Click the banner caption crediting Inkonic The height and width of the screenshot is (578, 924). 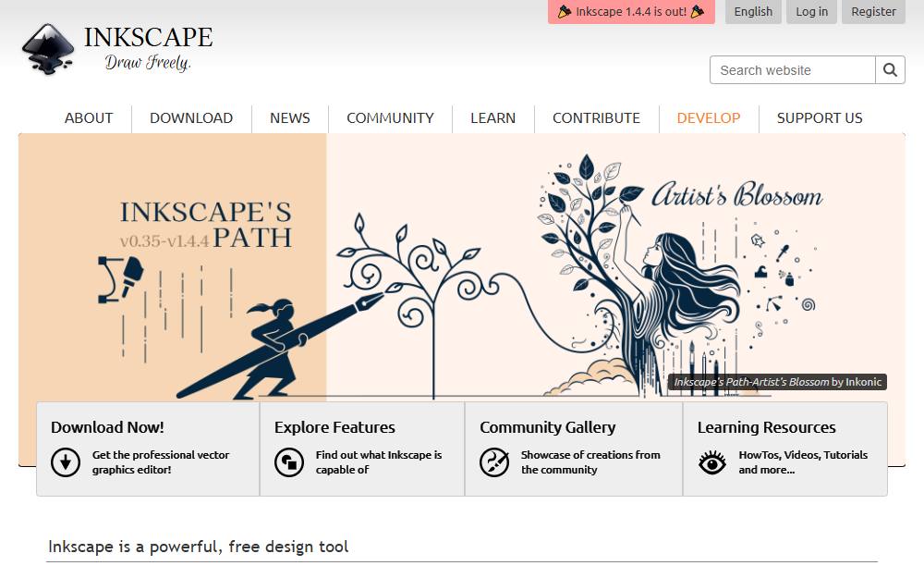[777, 382]
